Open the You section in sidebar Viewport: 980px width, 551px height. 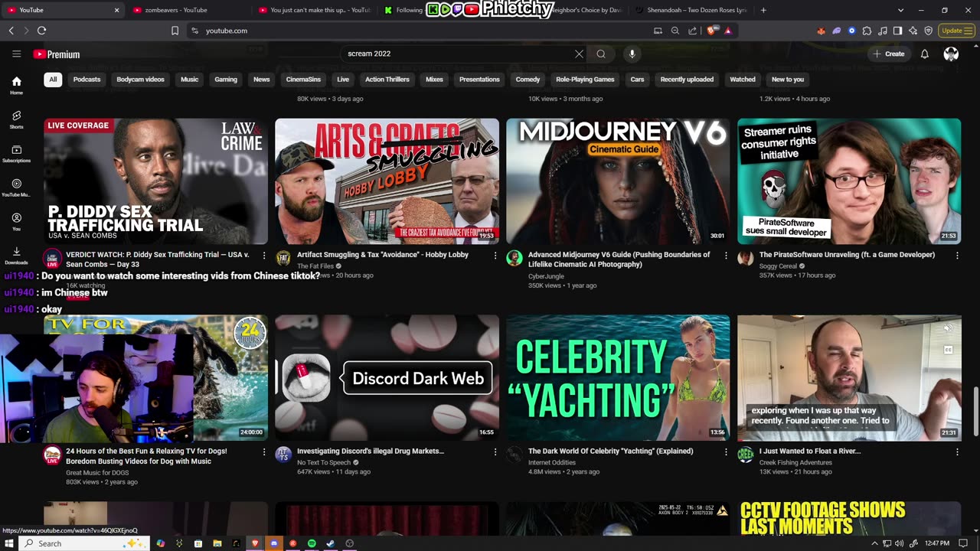pos(16,222)
